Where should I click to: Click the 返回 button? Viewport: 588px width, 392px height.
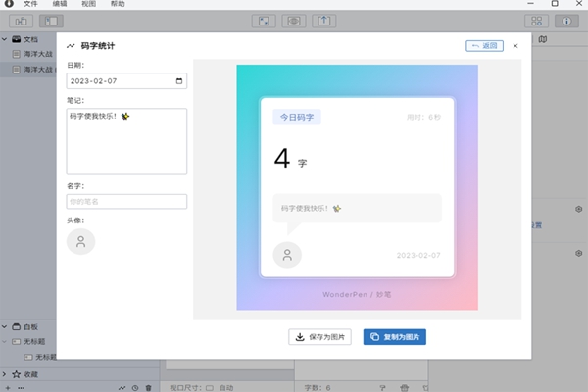pos(484,46)
